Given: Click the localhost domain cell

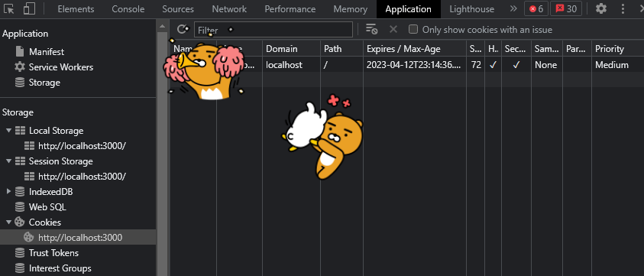Looking at the screenshot, I should coord(292,64).
